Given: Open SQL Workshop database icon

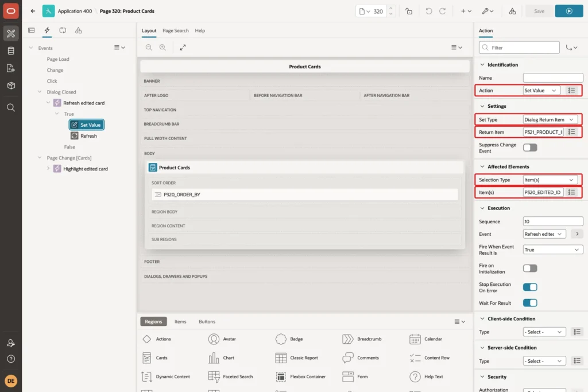Looking at the screenshot, I should (11, 51).
